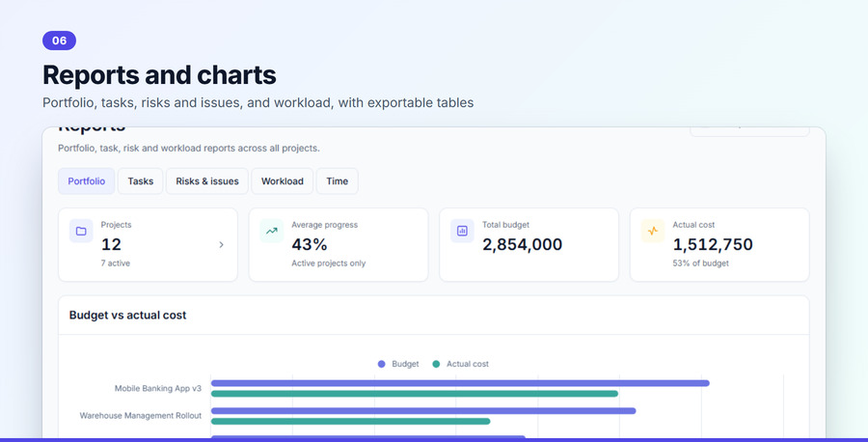The image size is (868, 442).
Task: Expand Projects card via chevron arrow
Action: tap(222, 245)
